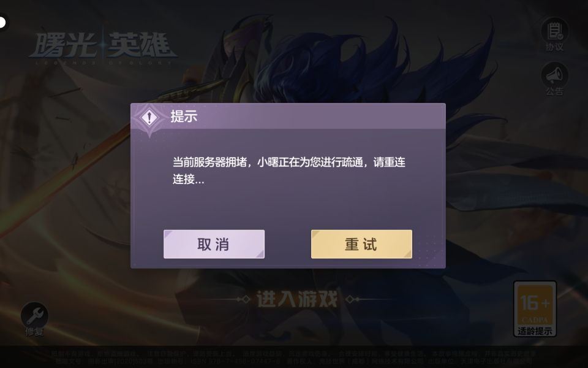588x368 pixels.
Task: Click the purple dialog header bar
Action: [x=288, y=117]
